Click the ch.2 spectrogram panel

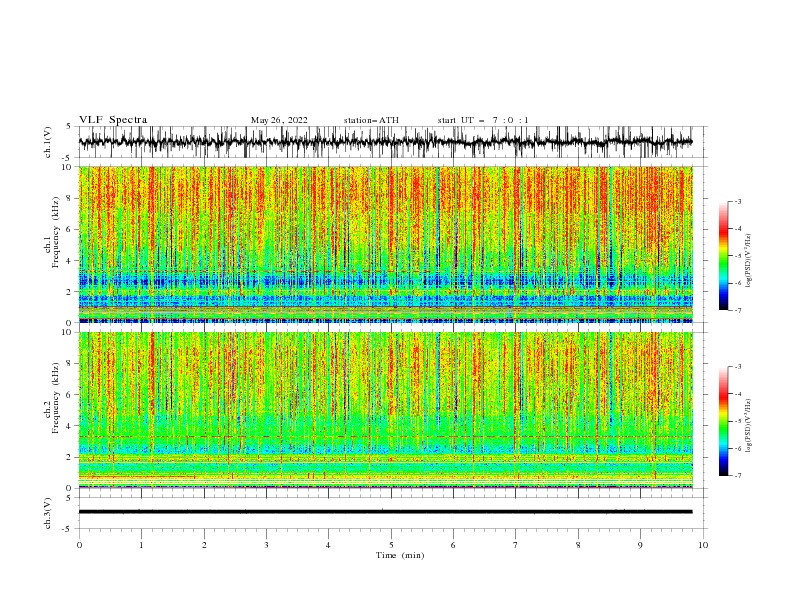(x=385, y=410)
